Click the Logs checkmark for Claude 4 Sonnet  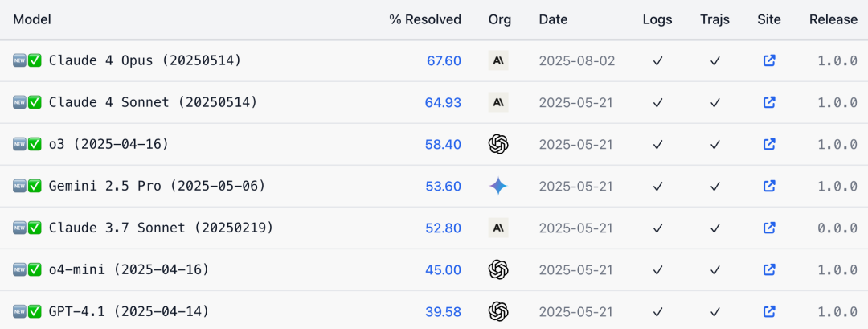pos(657,102)
